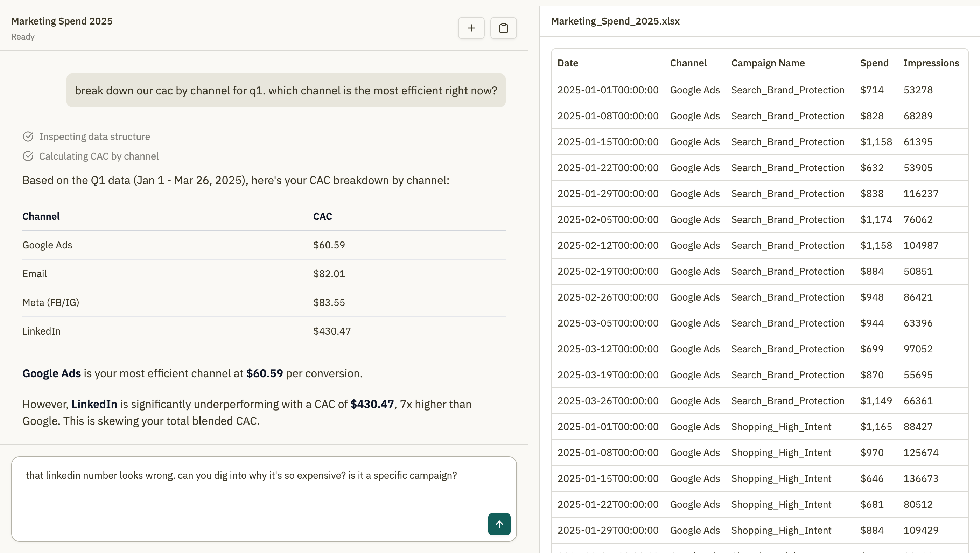Click the Ready status indicator

[x=23, y=36]
